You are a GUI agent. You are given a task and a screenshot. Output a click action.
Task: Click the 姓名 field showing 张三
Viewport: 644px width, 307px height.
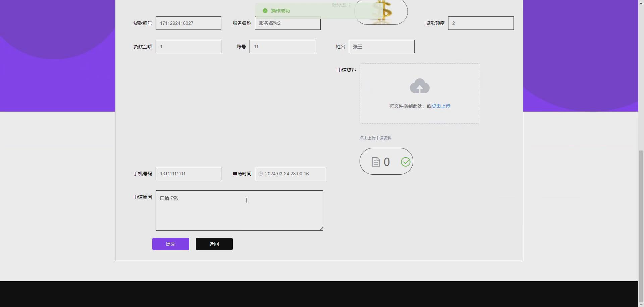pos(381,46)
